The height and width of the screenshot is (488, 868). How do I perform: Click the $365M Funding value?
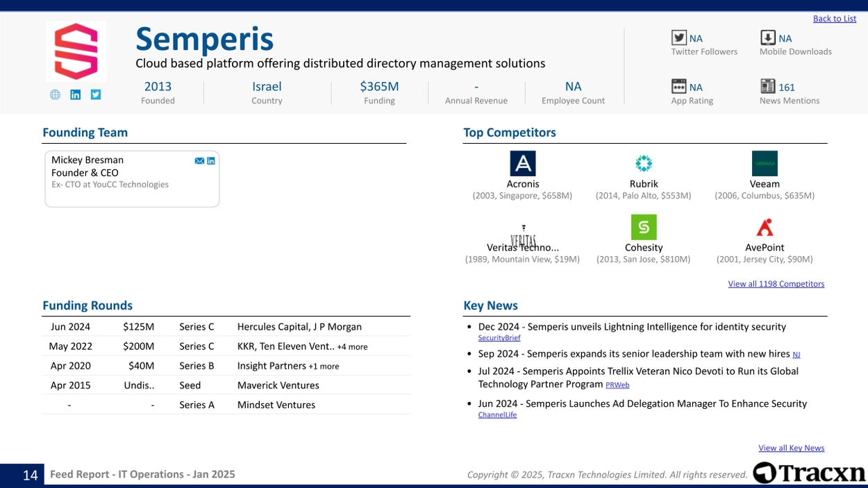(379, 86)
